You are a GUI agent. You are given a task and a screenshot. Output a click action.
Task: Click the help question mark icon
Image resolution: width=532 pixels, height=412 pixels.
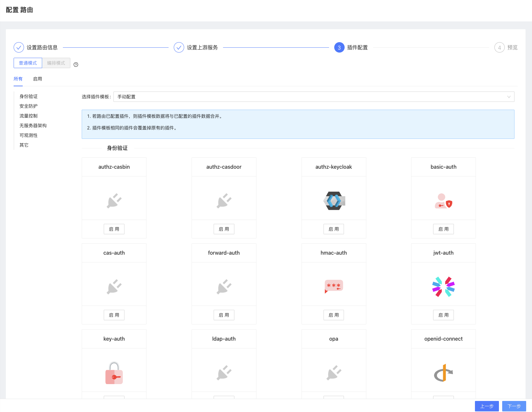[x=76, y=65]
